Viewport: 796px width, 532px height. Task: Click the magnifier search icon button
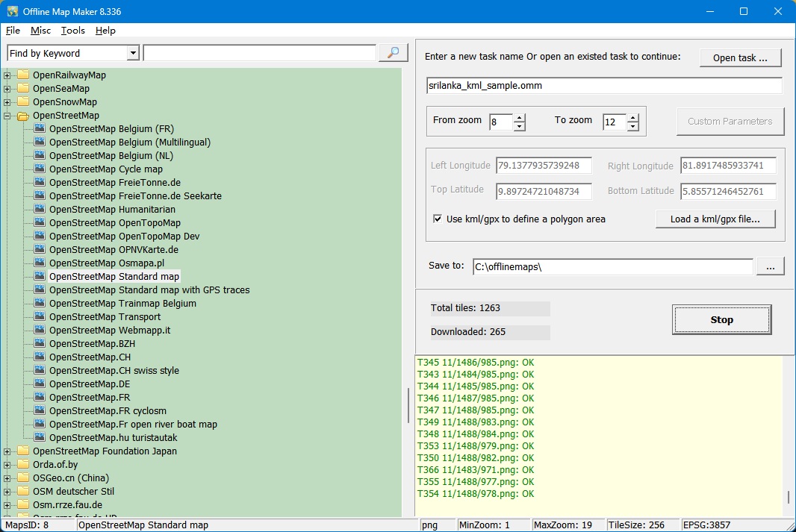(x=393, y=53)
